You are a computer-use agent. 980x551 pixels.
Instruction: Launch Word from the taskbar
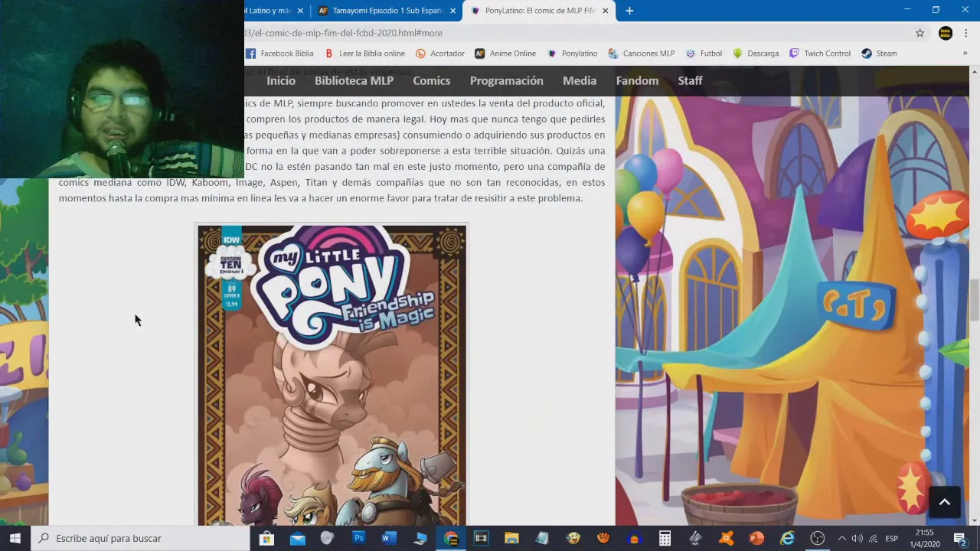click(x=389, y=538)
